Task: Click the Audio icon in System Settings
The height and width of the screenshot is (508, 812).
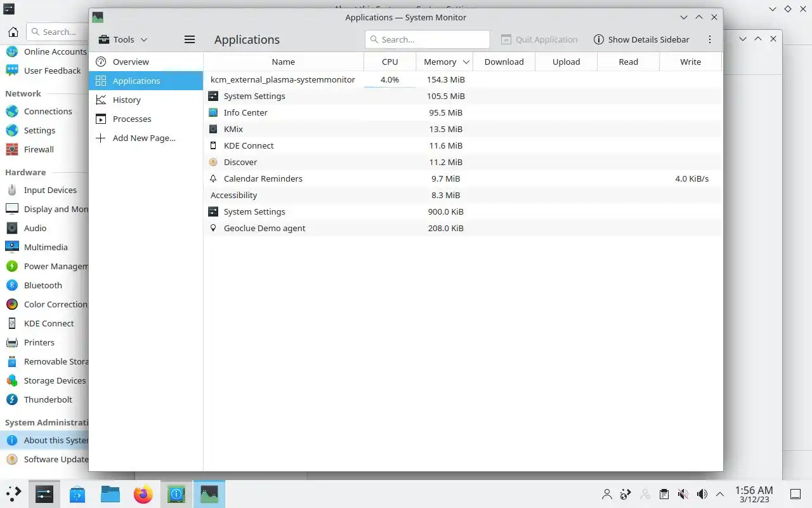Action: tap(11, 228)
